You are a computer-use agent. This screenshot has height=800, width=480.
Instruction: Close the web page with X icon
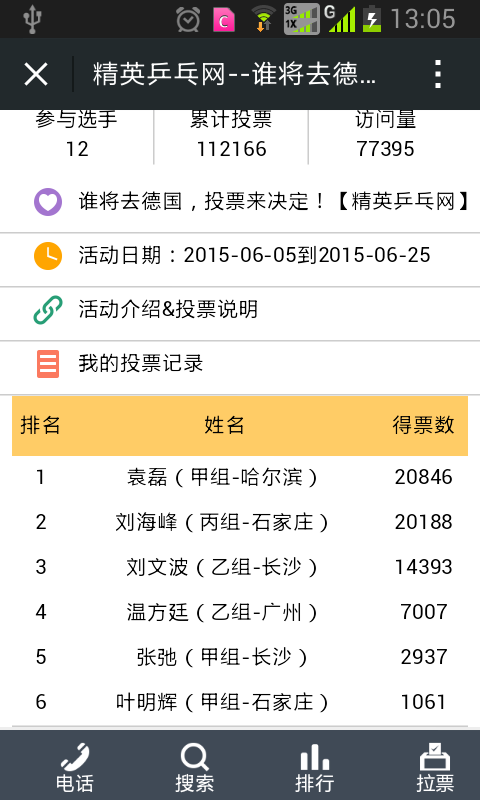pyautogui.click(x=36, y=74)
